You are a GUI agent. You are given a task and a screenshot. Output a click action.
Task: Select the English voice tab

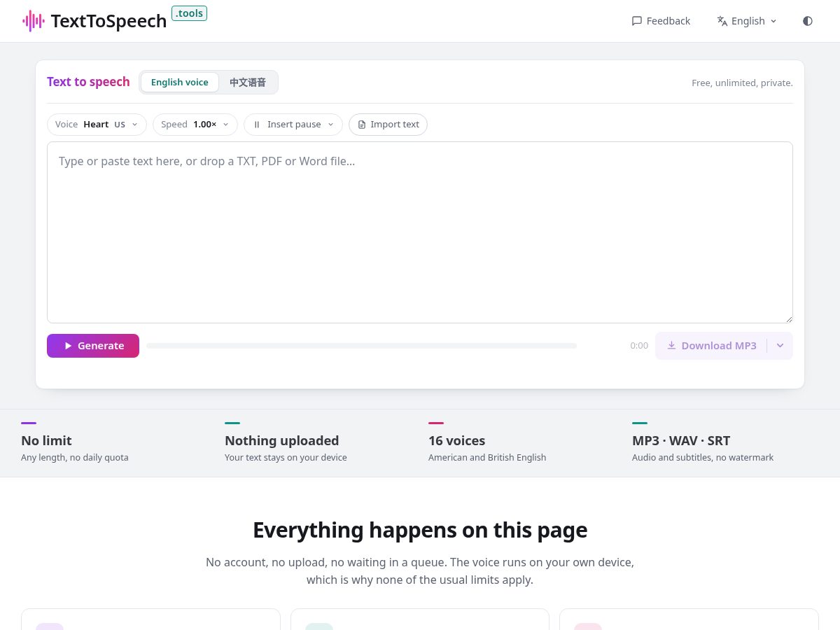180,82
